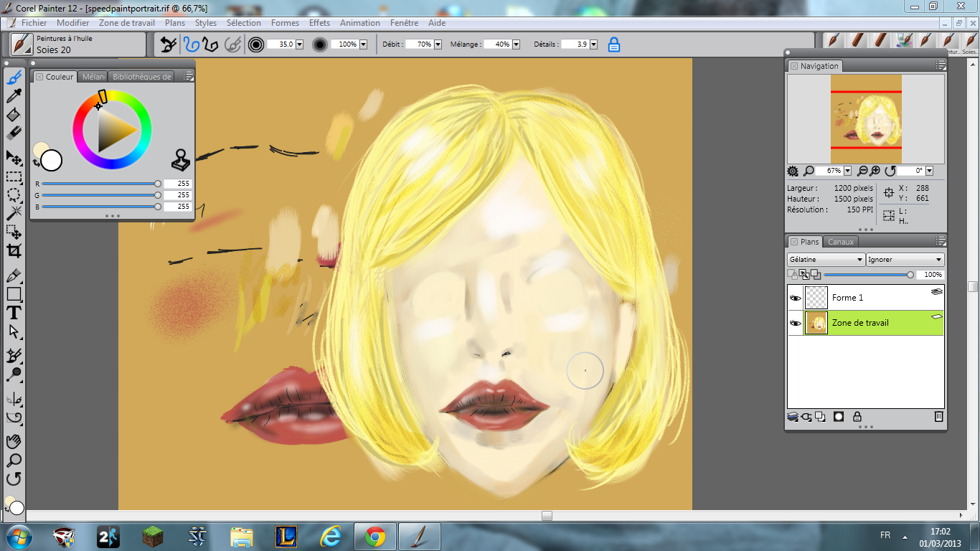Choose Straight Line Strokes icon
The image size is (980, 551).
pos(209,44)
